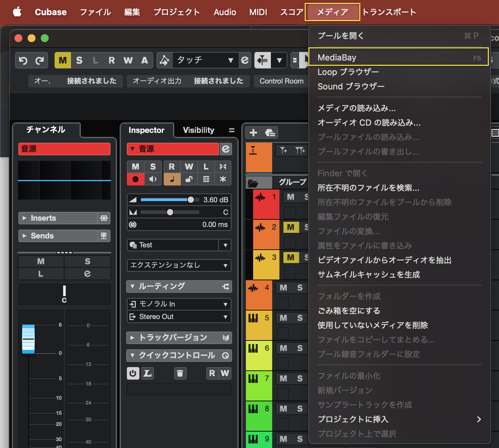This screenshot has width=499, height=448.
Task: Switch to the Visibility tab
Action: (x=199, y=130)
